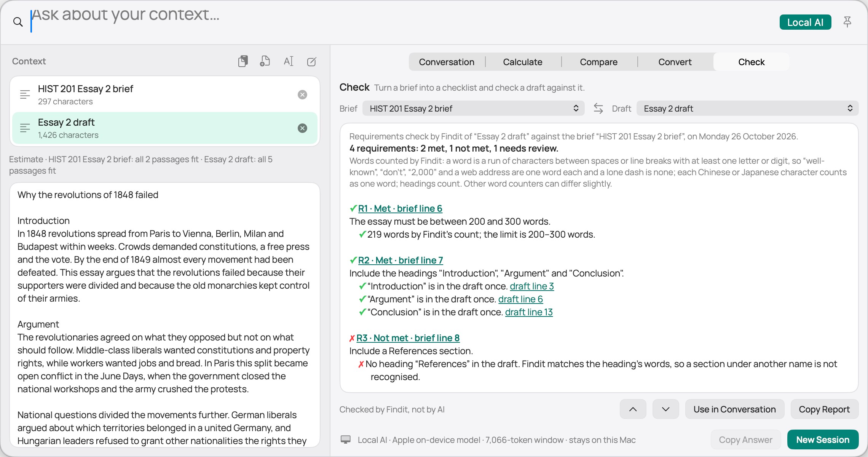
Task: Switch to the Compare tab
Action: click(599, 62)
